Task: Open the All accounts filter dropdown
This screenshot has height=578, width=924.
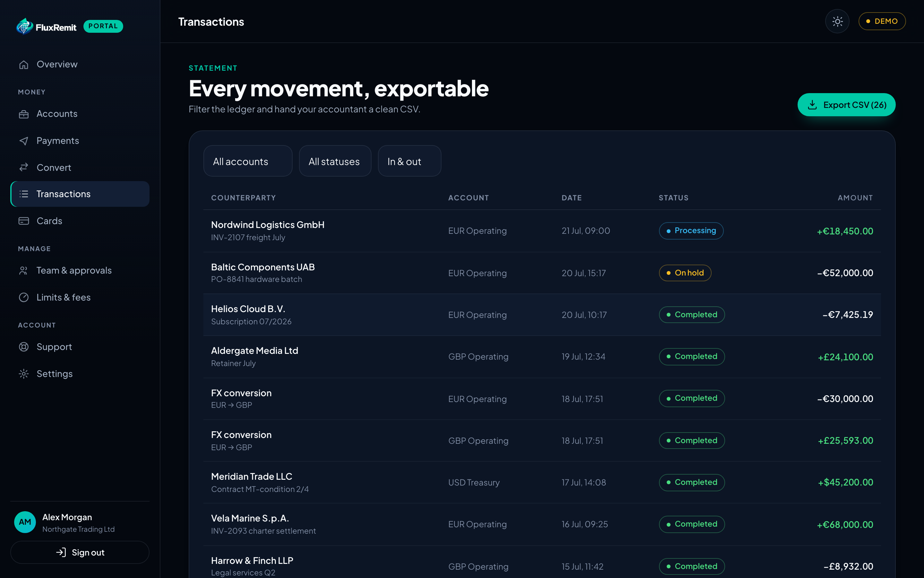Action: (x=248, y=161)
